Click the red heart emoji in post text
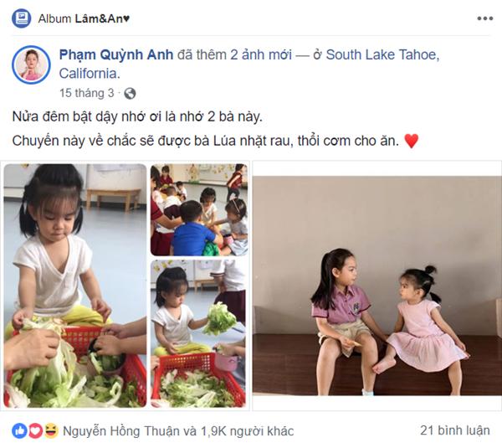The width and height of the screenshot is (502, 448). tap(411, 141)
